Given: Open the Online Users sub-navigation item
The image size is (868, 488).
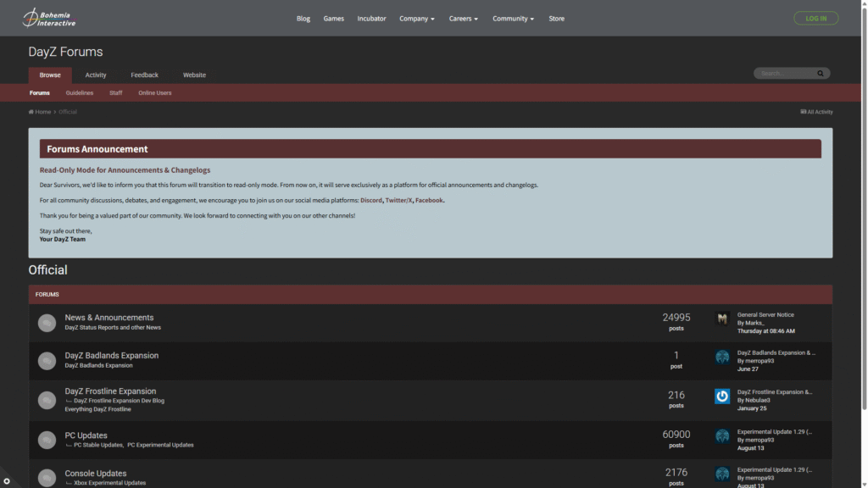Looking at the screenshot, I should 155,93.
